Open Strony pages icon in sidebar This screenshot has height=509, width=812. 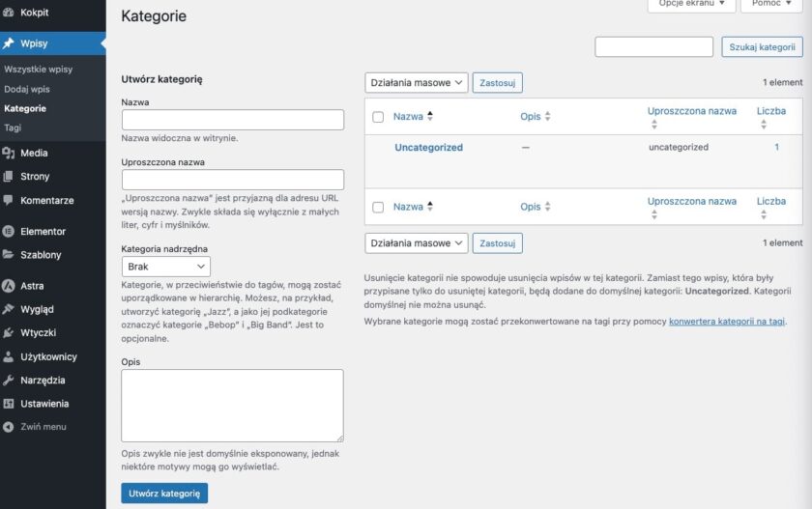tap(9, 177)
